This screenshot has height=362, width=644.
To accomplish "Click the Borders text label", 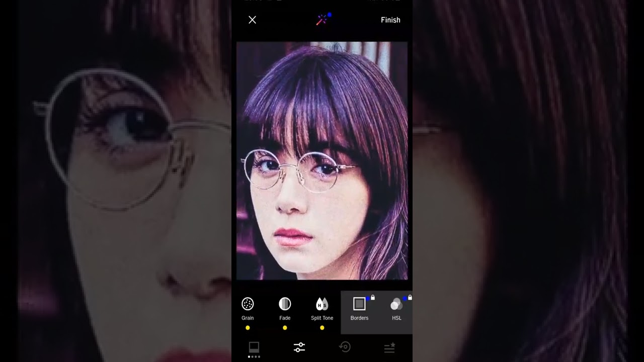I will point(359,318).
